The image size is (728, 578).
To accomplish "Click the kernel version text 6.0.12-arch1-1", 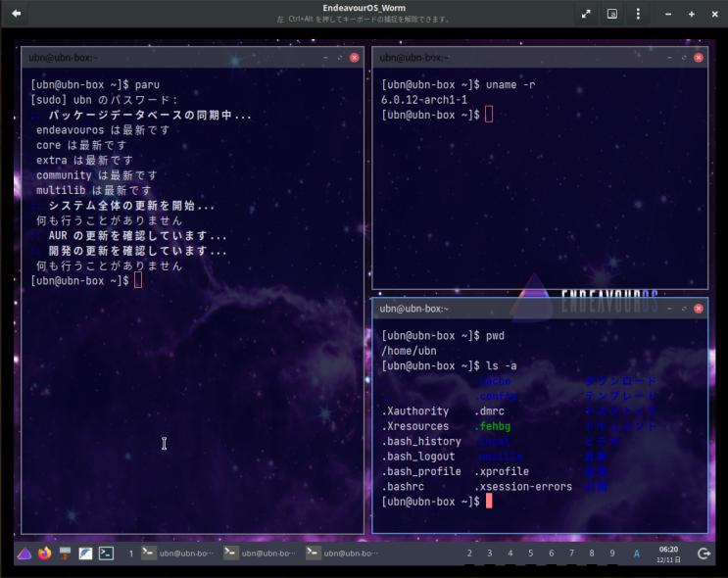I will coord(424,99).
